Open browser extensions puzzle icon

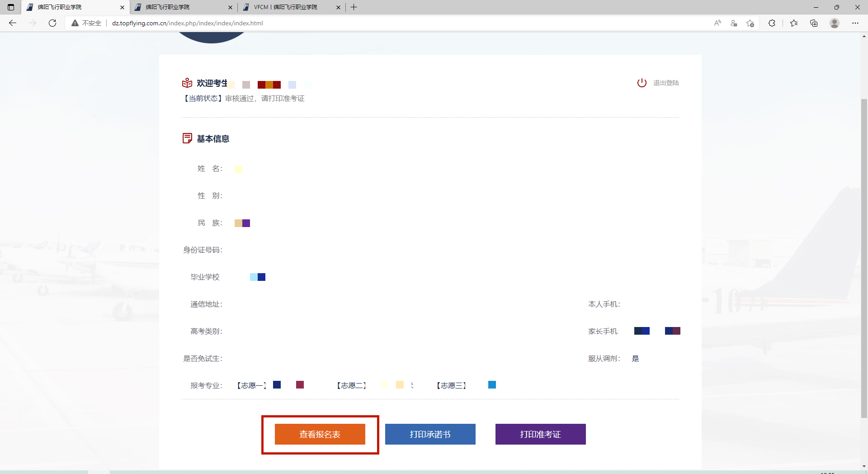[772, 23]
